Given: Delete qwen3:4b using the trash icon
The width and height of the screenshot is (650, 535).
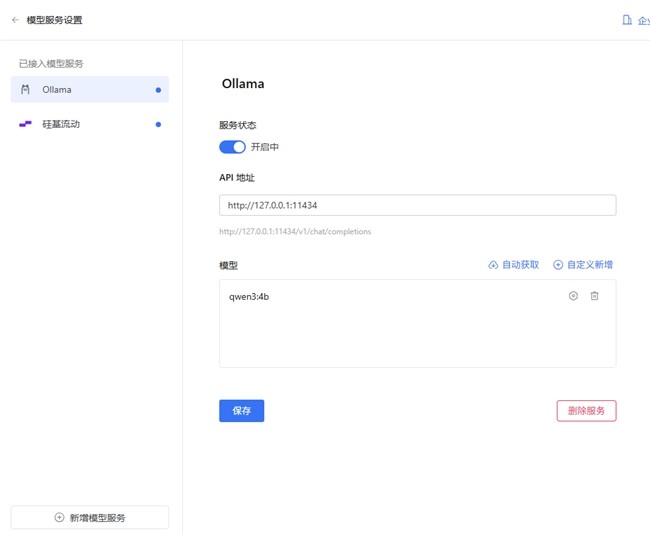Looking at the screenshot, I should (x=594, y=296).
